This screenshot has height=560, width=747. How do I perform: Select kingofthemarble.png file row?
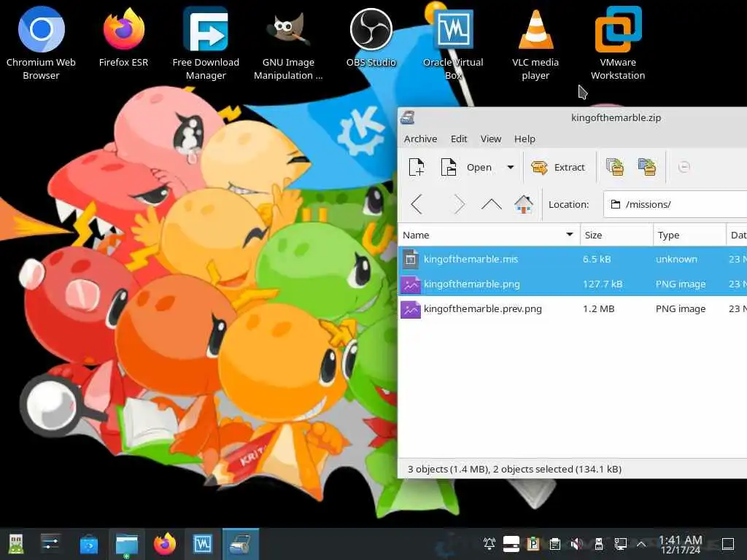click(x=572, y=284)
